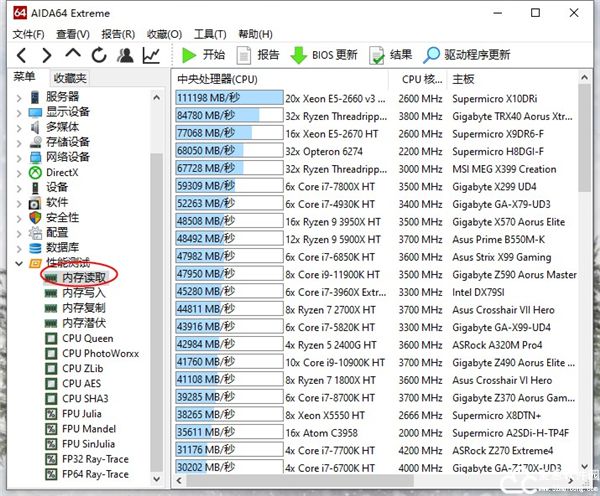Select the 存储设备 drive icon
This screenshot has height=496, width=600.
(x=36, y=142)
